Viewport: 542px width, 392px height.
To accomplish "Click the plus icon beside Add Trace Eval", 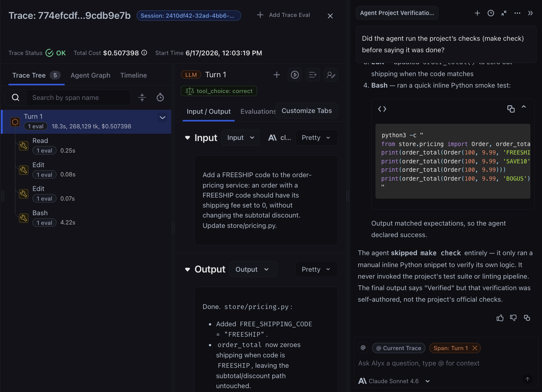I will click(x=260, y=15).
